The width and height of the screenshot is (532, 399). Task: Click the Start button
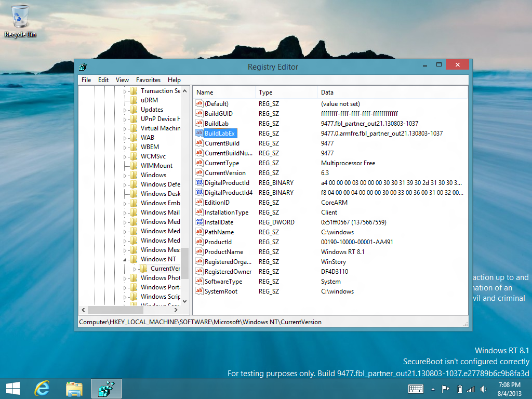pyautogui.click(x=12, y=389)
